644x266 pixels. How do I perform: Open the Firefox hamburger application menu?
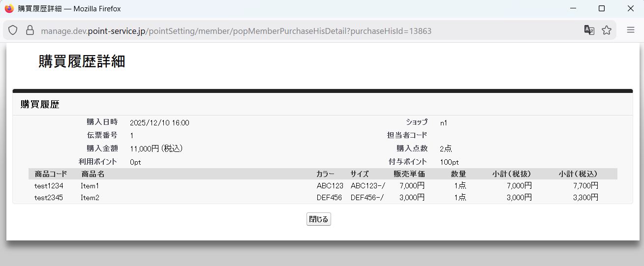(630, 30)
